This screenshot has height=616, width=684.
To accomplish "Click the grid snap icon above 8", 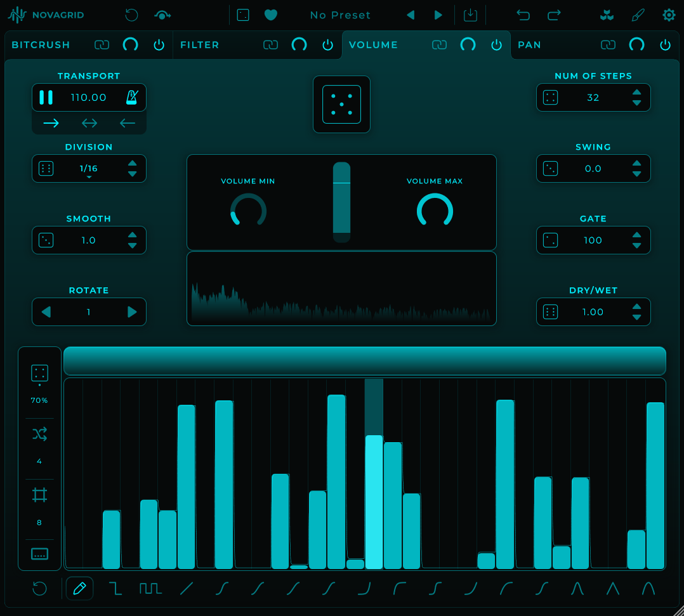I will [39, 495].
